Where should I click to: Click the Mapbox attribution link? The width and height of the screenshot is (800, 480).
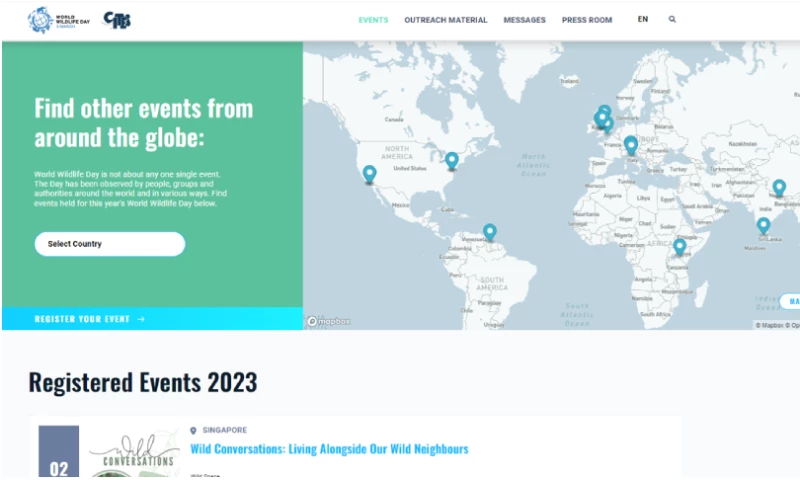point(769,325)
